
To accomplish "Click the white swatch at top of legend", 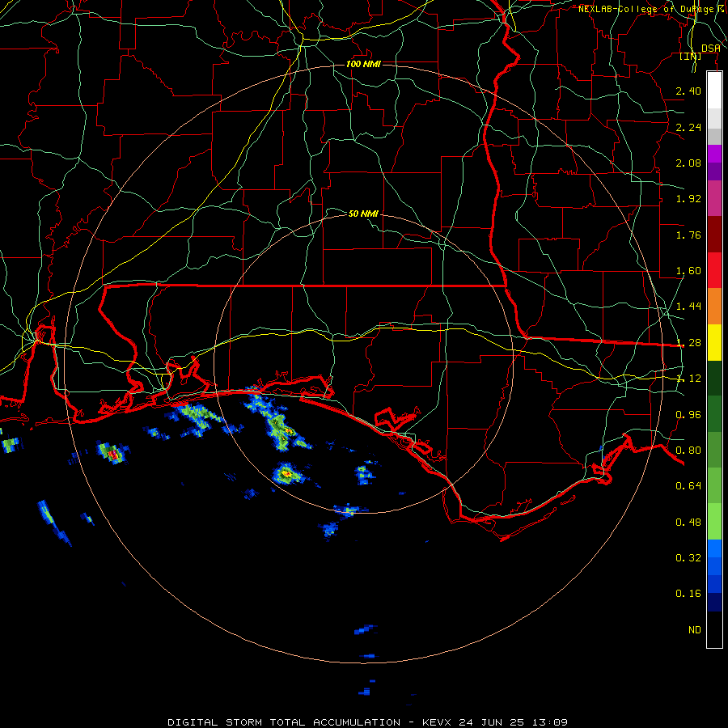I will coord(714,91).
